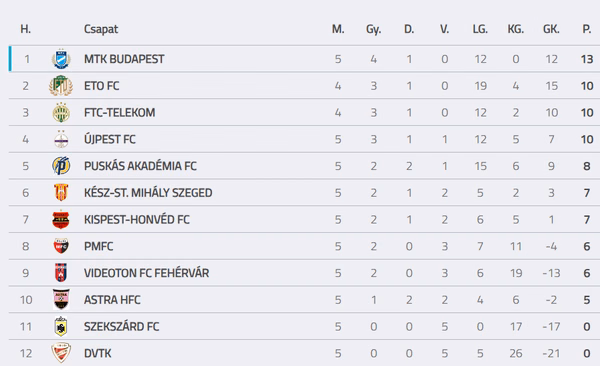Click the Szekszárd FC badge
600x366 pixels.
(x=61, y=326)
